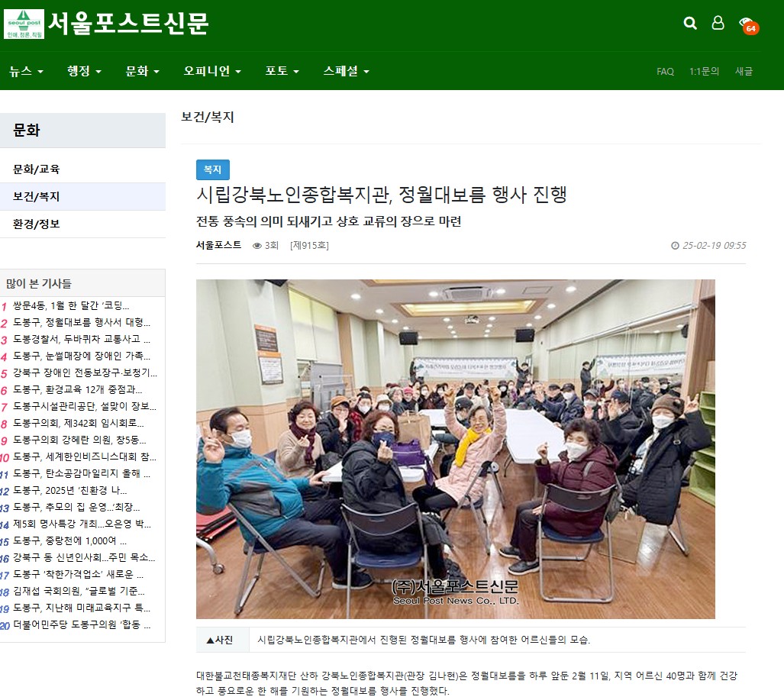Click the Seoul Post logo icon
Viewport: 784px width, 700px height.
[x=24, y=24]
